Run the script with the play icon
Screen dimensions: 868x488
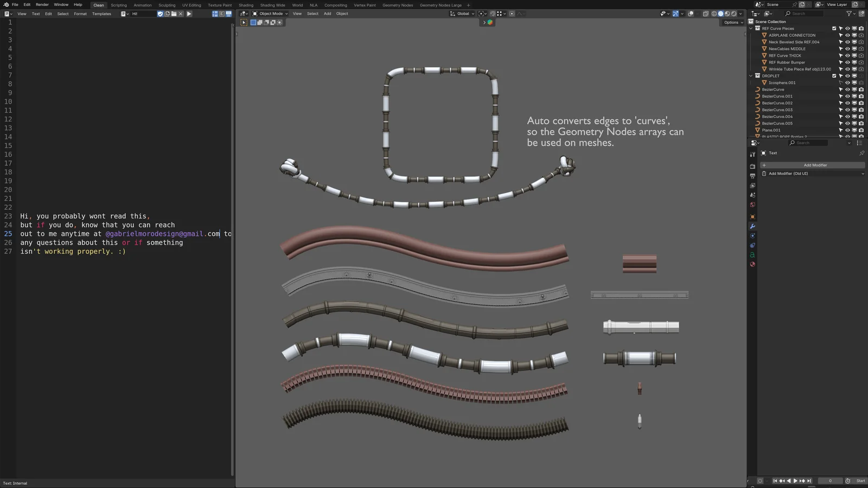click(x=189, y=14)
